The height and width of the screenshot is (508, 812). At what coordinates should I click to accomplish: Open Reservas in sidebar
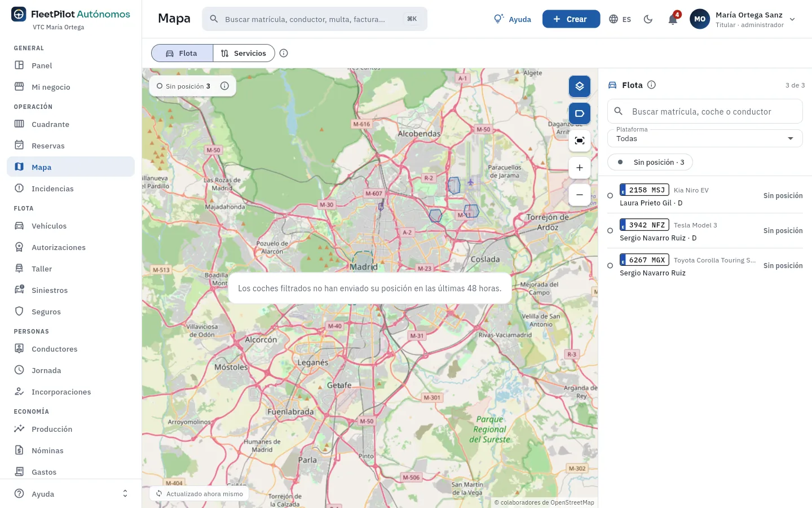coord(71,146)
